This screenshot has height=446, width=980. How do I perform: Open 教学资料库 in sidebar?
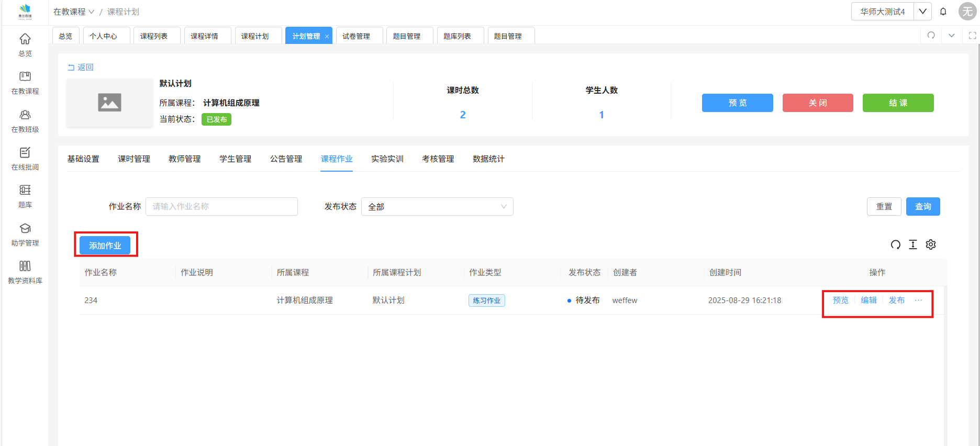(x=25, y=272)
